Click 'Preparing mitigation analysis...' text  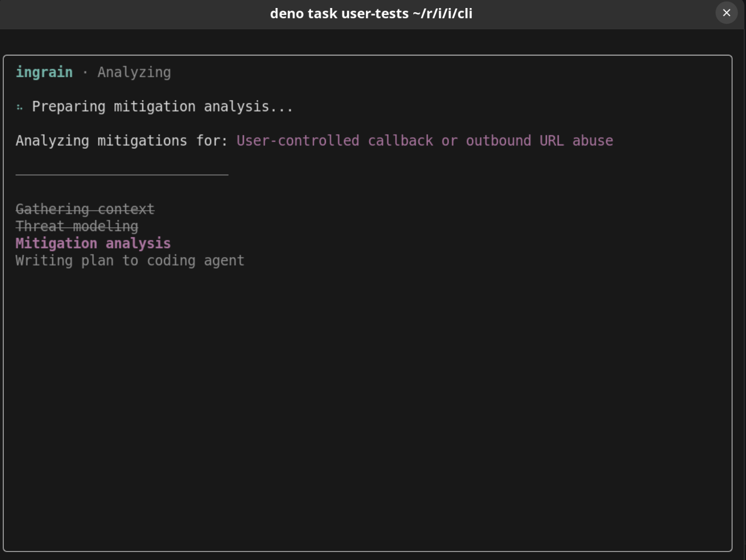(x=162, y=106)
